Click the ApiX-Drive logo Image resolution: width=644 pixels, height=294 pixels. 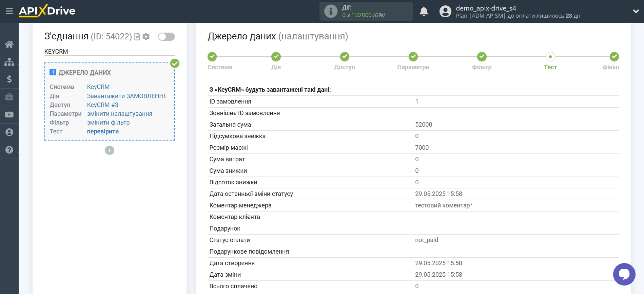tap(47, 11)
